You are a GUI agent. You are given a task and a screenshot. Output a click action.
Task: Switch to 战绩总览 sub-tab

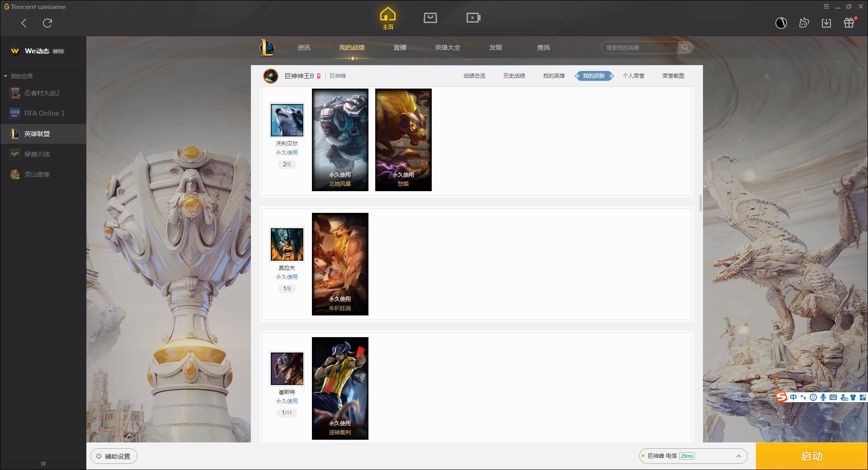coord(474,76)
